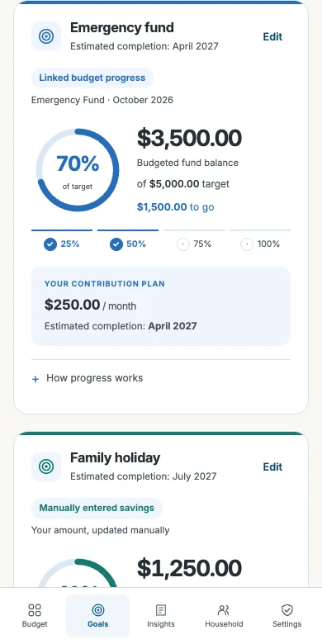Click the checked 50% milestone marker
This screenshot has height=644, width=322.
click(116, 244)
